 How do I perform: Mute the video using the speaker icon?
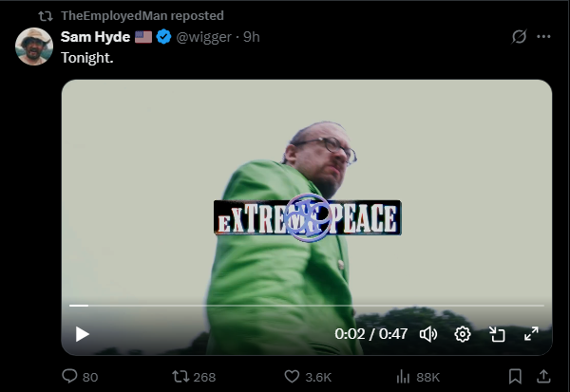coord(428,334)
